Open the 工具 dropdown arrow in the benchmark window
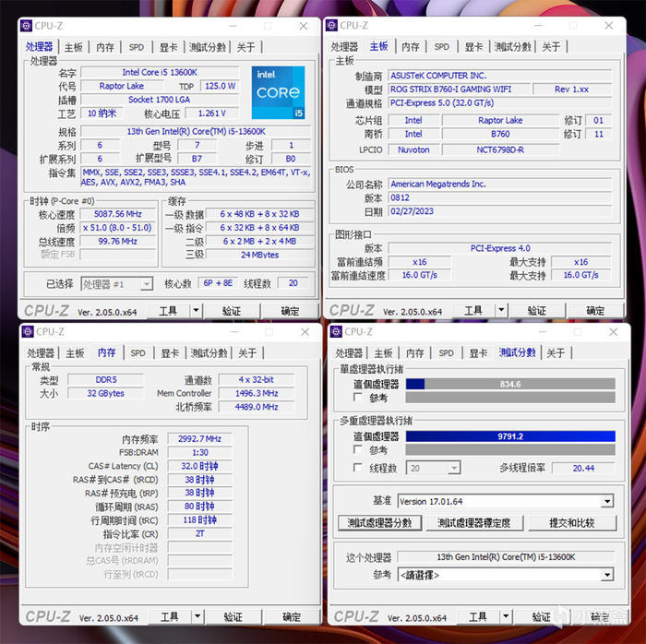The image size is (646, 644). [x=506, y=616]
